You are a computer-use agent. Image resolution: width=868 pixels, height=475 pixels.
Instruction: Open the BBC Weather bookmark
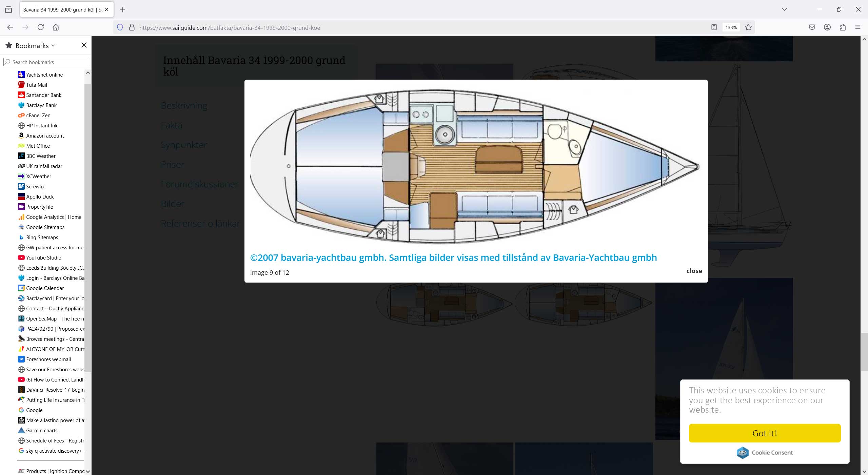pos(37,156)
